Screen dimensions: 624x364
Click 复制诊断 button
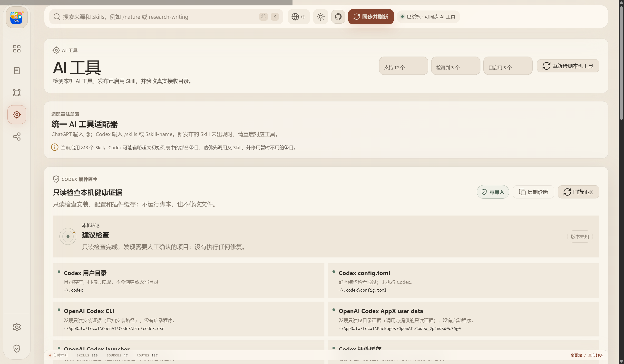pos(533,192)
